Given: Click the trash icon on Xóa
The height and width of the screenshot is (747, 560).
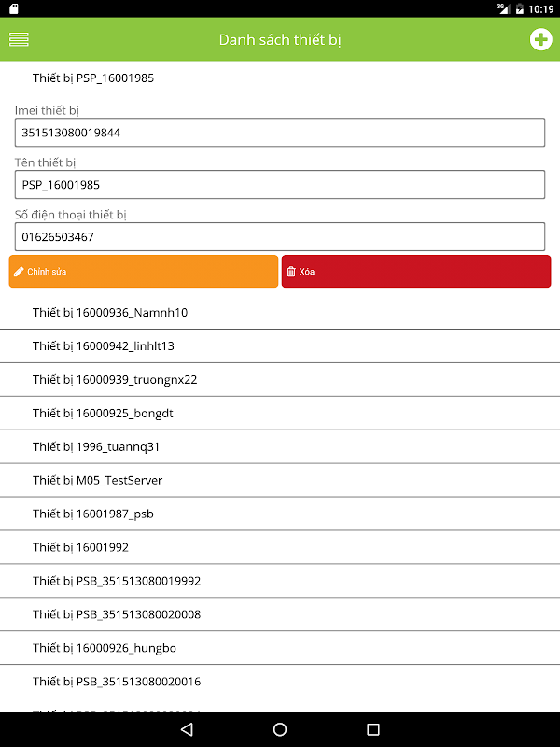Looking at the screenshot, I should pos(291,272).
